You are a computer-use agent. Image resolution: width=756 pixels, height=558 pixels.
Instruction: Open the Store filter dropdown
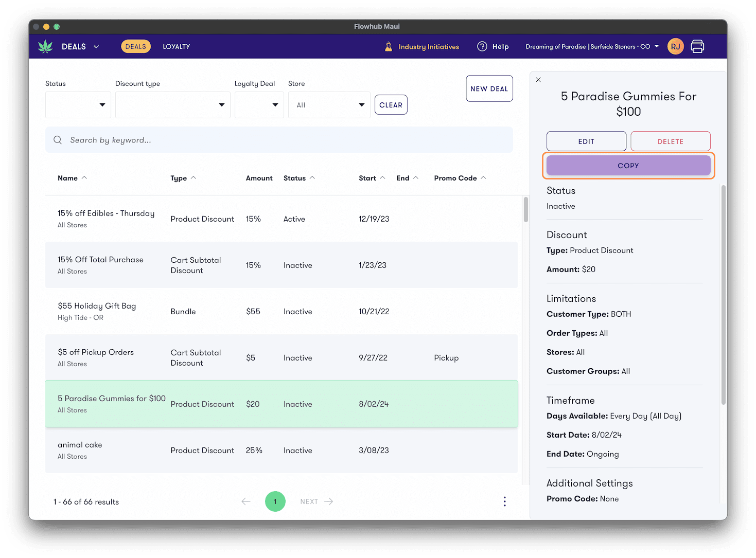coord(329,105)
